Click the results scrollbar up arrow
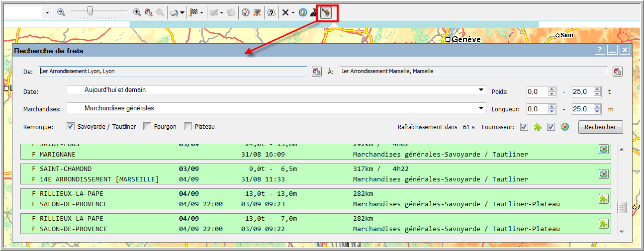The width and height of the screenshot is (644, 251). pos(622,150)
